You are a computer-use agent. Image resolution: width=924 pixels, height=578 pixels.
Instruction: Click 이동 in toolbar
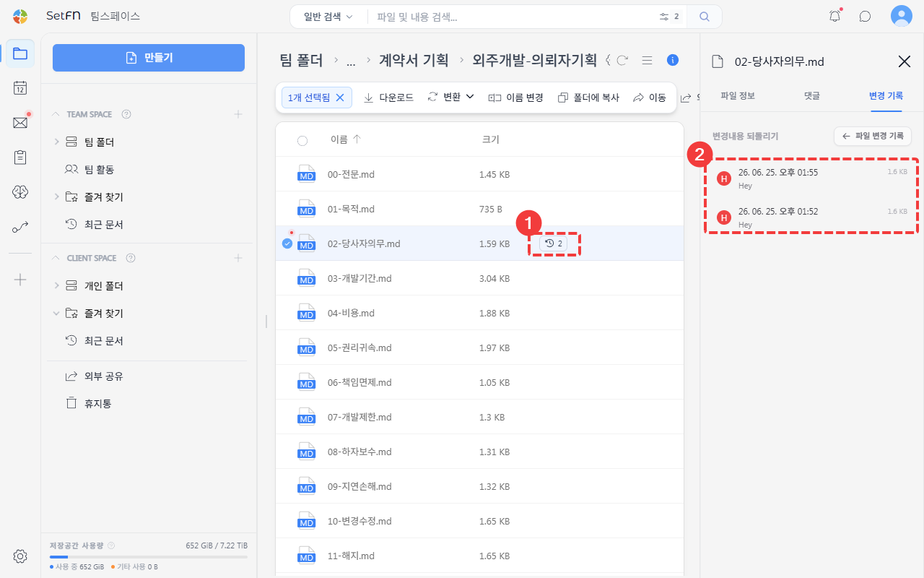coord(650,97)
